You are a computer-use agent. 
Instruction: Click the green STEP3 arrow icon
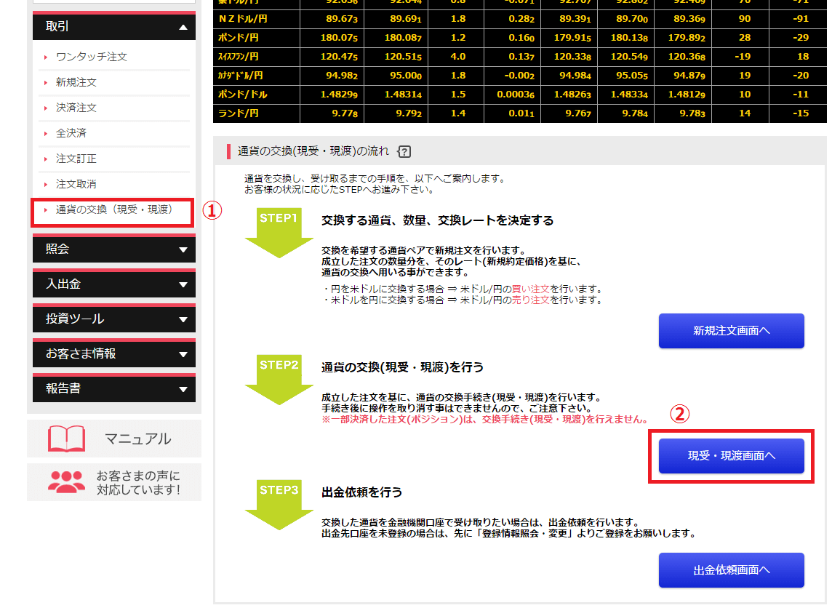tap(279, 503)
